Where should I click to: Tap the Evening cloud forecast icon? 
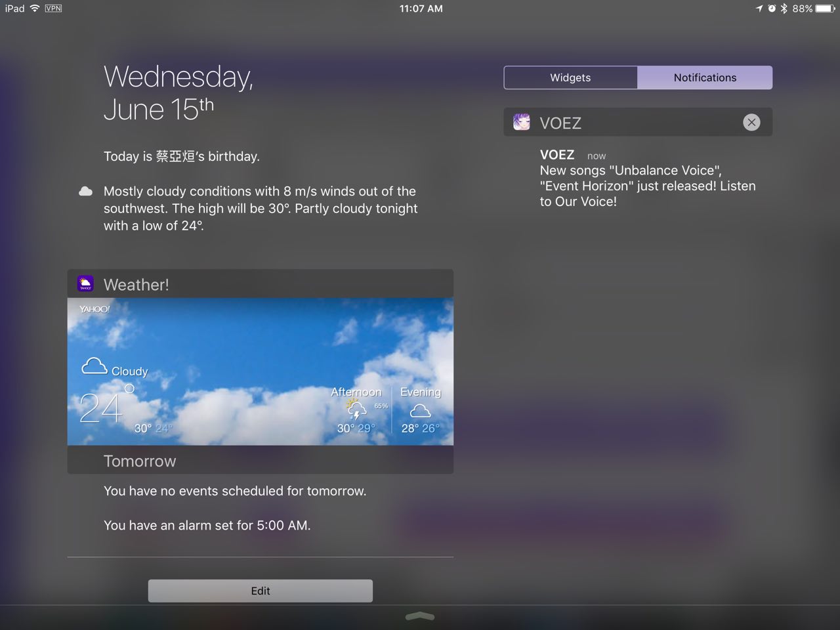coord(420,411)
